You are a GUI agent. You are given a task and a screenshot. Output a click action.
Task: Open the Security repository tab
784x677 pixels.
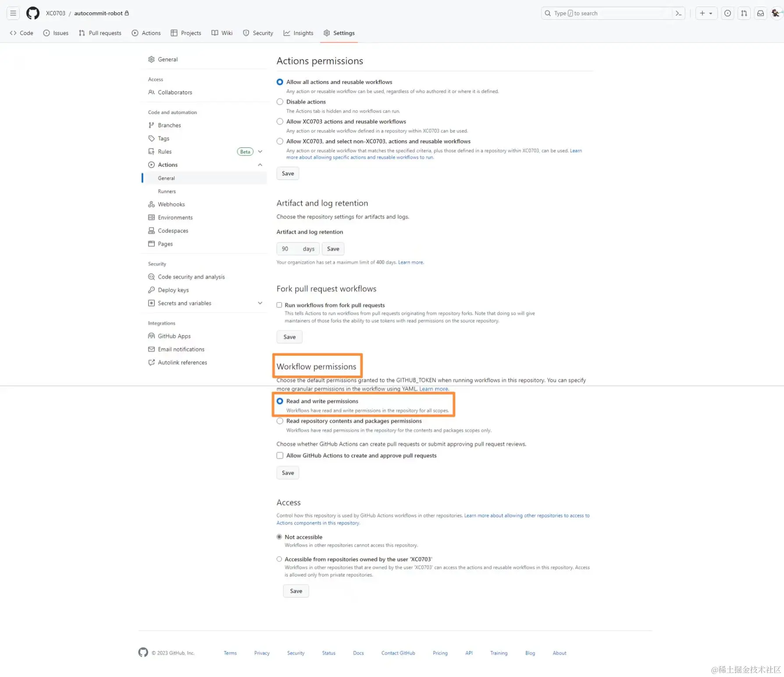[x=258, y=33]
